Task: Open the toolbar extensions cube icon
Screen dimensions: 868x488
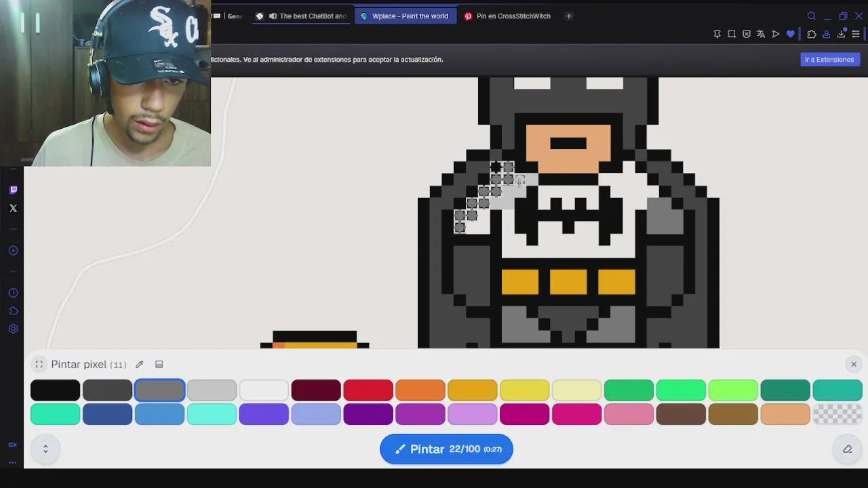Action: [812, 34]
